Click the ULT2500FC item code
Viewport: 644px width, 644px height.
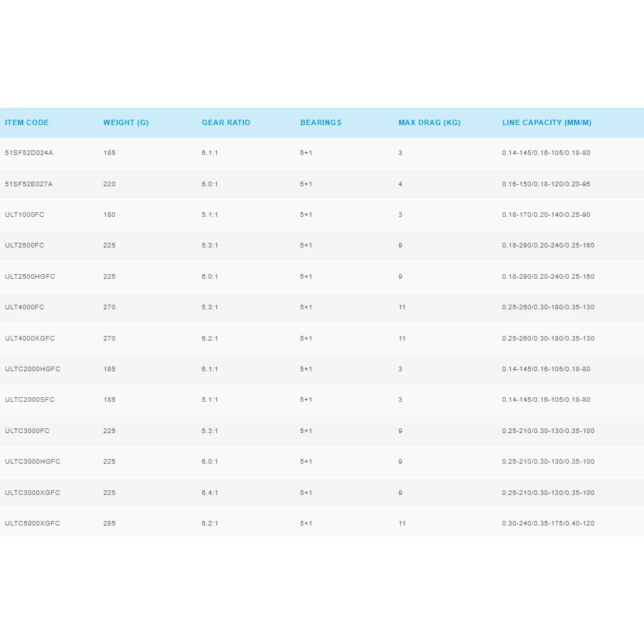pyautogui.click(x=25, y=245)
